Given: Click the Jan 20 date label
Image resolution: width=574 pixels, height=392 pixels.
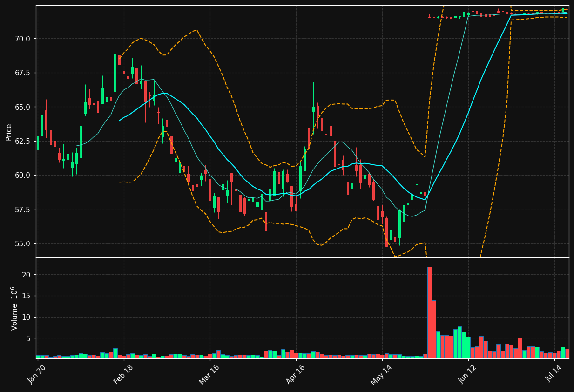Looking at the screenshot, I should click(37, 374).
